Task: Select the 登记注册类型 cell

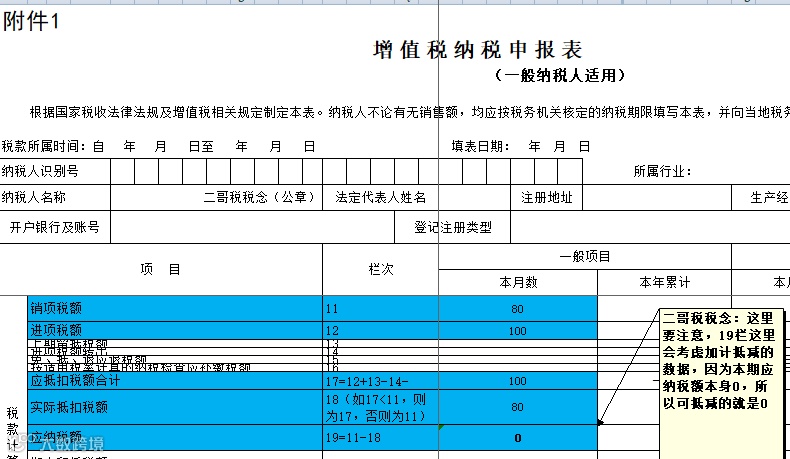Action: pyautogui.click(x=452, y=227)
